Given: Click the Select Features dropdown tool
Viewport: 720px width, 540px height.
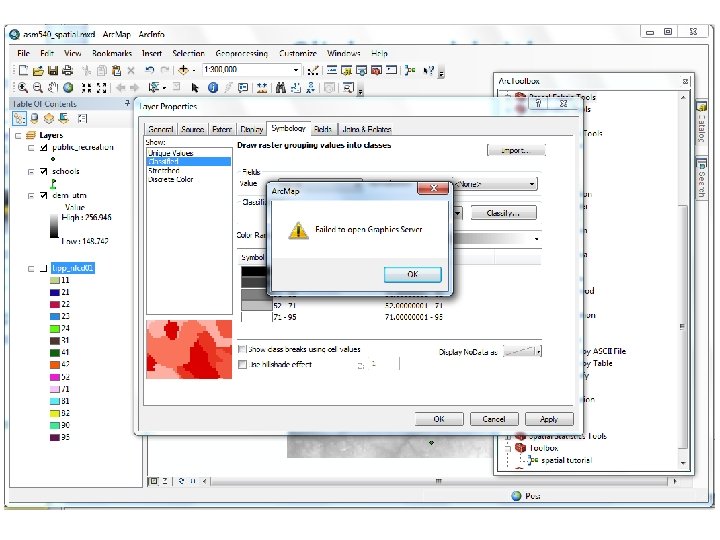Looking at the screenshot, I should pos(157,87).
